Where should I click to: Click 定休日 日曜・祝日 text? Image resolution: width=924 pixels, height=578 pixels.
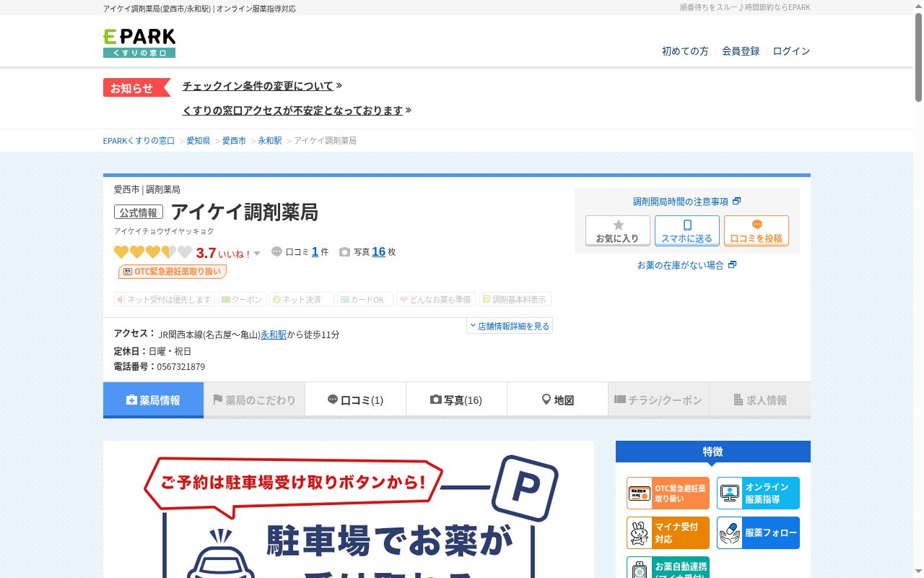152,351
